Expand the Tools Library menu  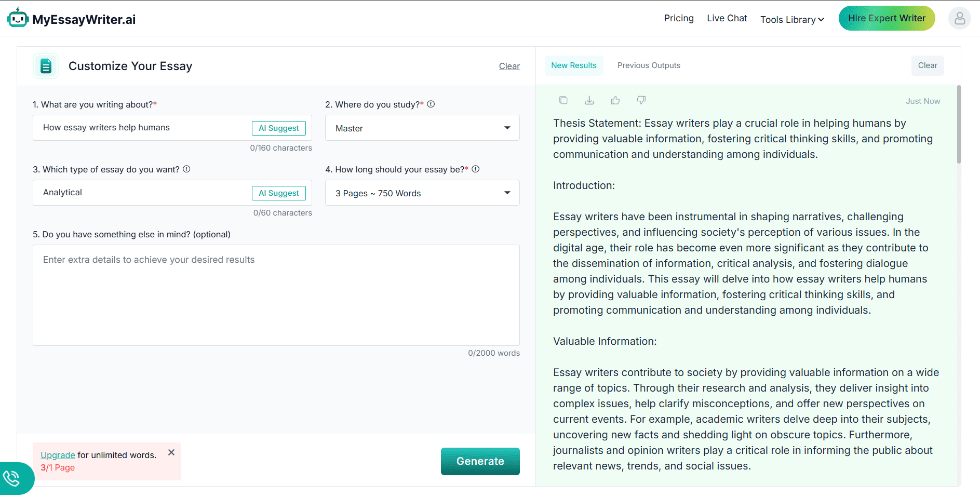[791, 19]
